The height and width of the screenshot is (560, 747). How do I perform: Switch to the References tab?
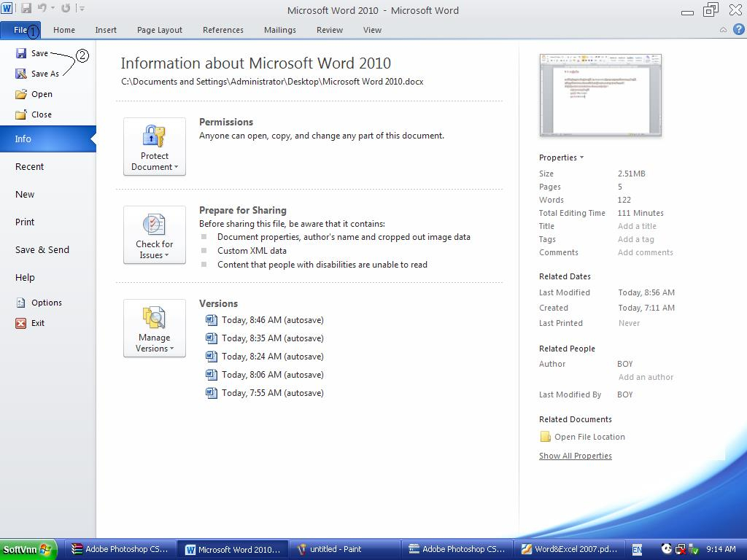[x=223, y=30]
